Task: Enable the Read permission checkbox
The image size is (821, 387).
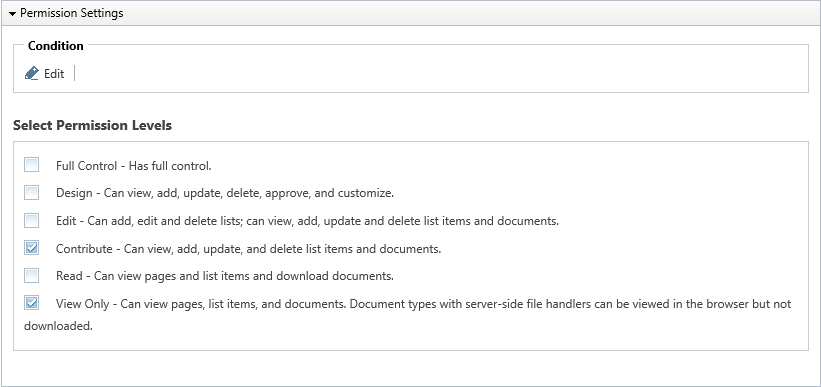Action: pos(31,275)
